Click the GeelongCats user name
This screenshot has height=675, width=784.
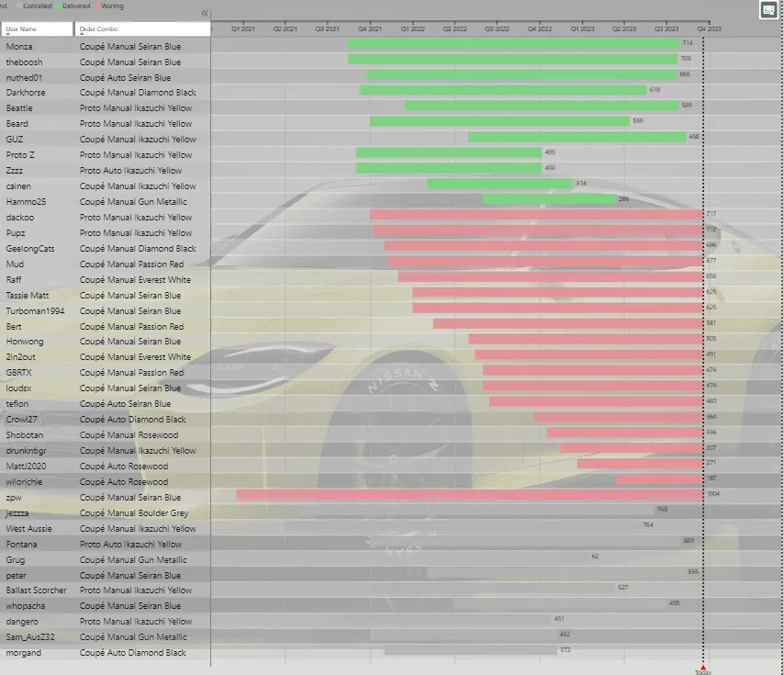(x=30, y=249)
